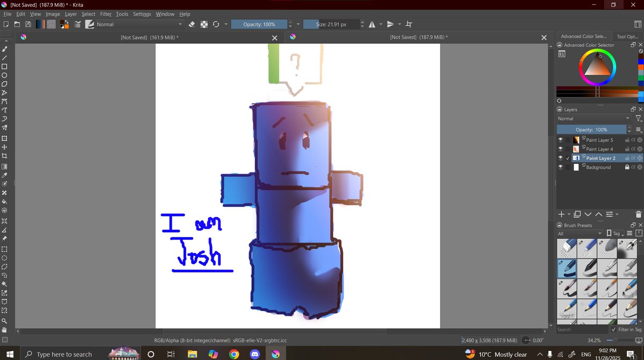Select the Elliptical Selection tool
The height and width of the screenshot is (360, 644).
click(4, 258)
